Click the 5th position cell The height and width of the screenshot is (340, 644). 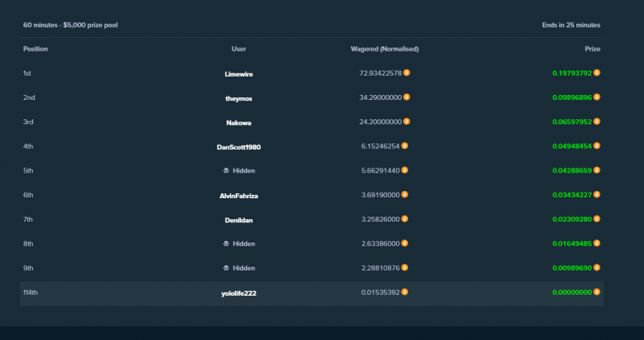point(28,170)
